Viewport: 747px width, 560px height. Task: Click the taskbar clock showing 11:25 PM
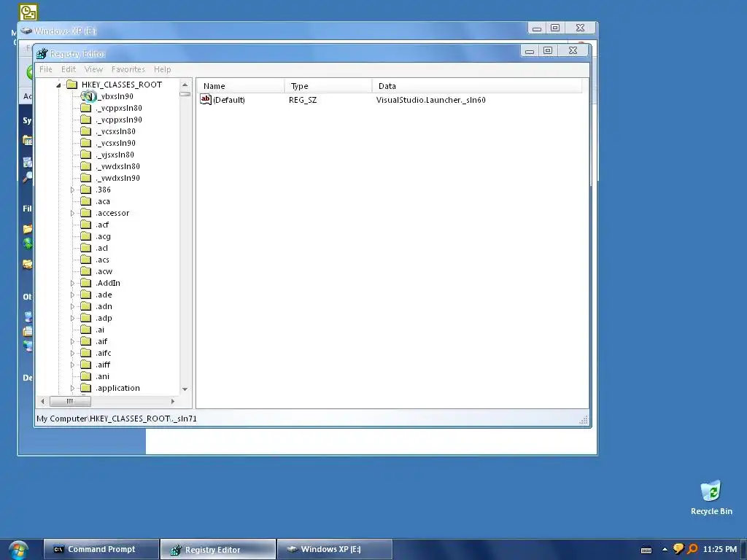[719, 550]
